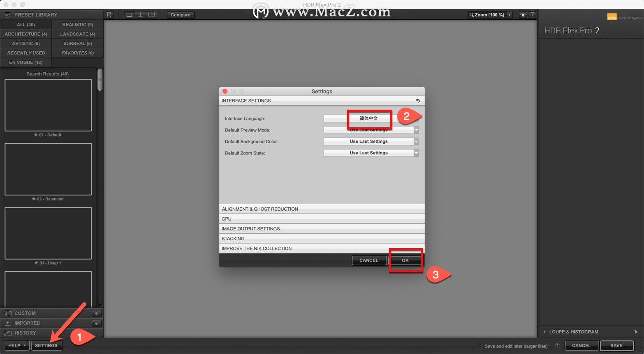Filter presets by LANDSCAPE (4)
This screenshot has width=644, height=354.
coord(78,34)
